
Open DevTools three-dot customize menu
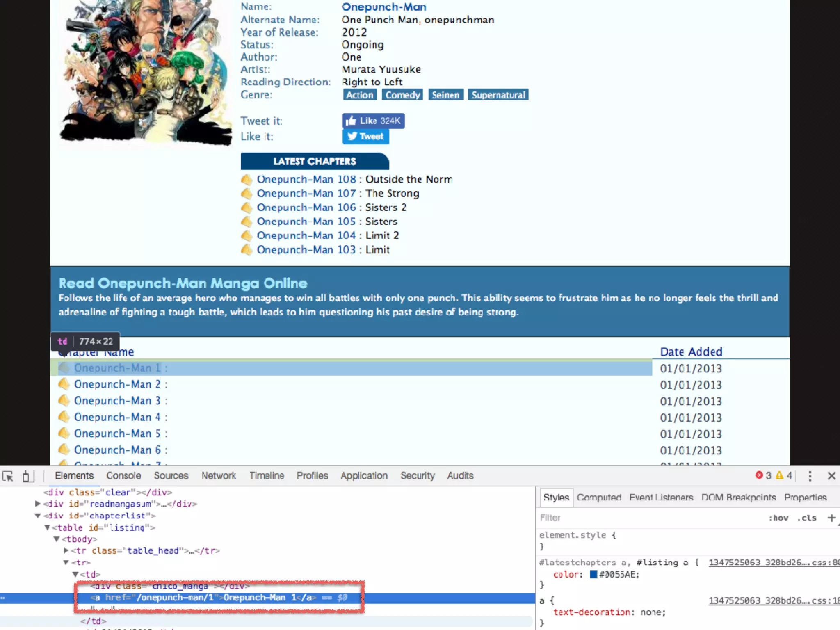coord(810,476)
